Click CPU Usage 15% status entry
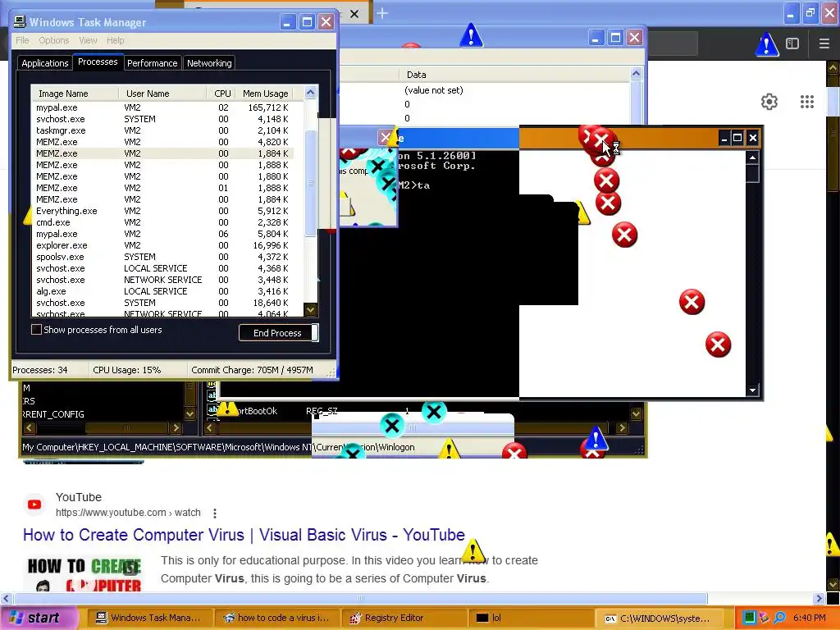Screen dimensions: 840x630 pyautogui.click(x=127, y=370)
